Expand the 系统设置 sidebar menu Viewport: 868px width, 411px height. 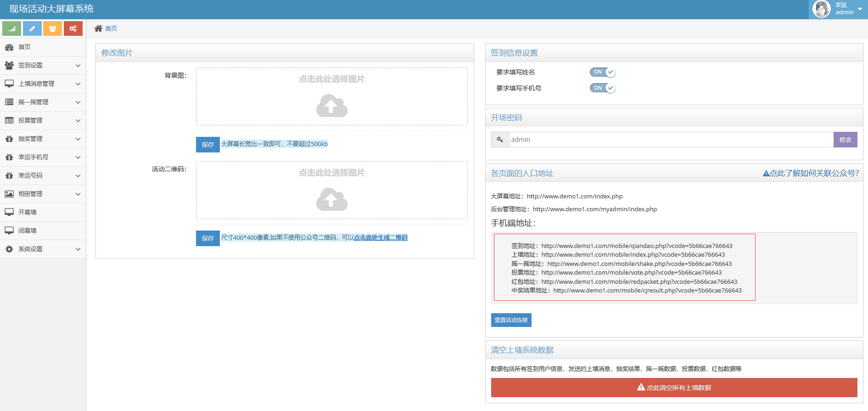(x=43, y=249)
